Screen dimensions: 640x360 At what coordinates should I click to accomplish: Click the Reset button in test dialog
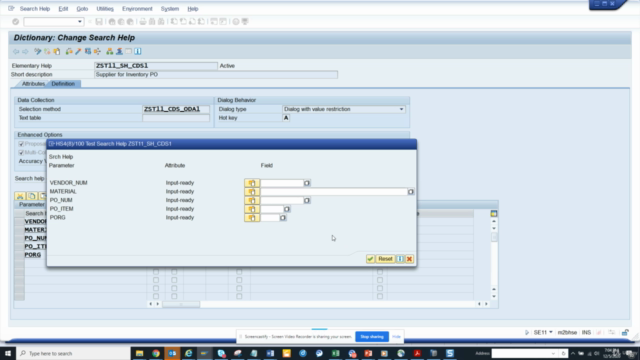point(385,259)
